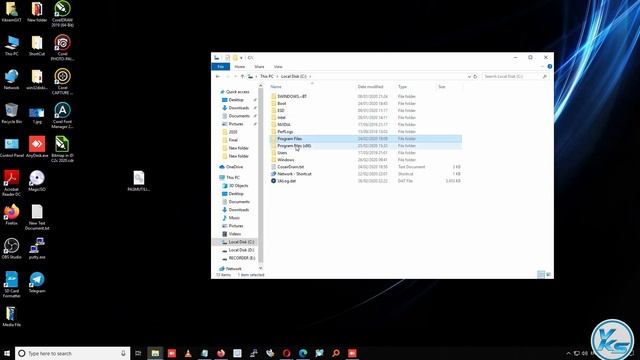Go back using Explorer back arrow
Viewport: 640px width, 360px height.
point(218,76)
